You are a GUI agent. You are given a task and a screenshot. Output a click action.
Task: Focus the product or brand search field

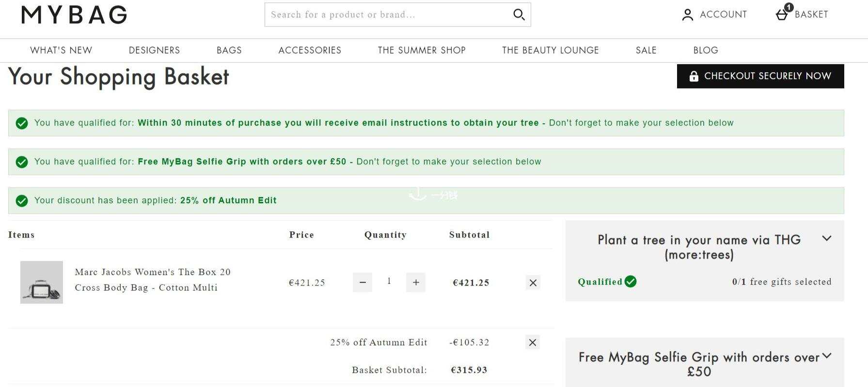388,15
